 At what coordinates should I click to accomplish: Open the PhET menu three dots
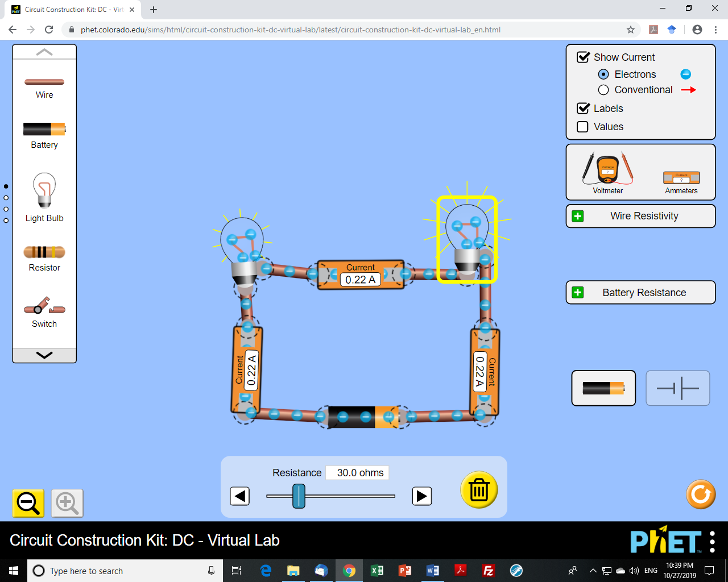713,542
